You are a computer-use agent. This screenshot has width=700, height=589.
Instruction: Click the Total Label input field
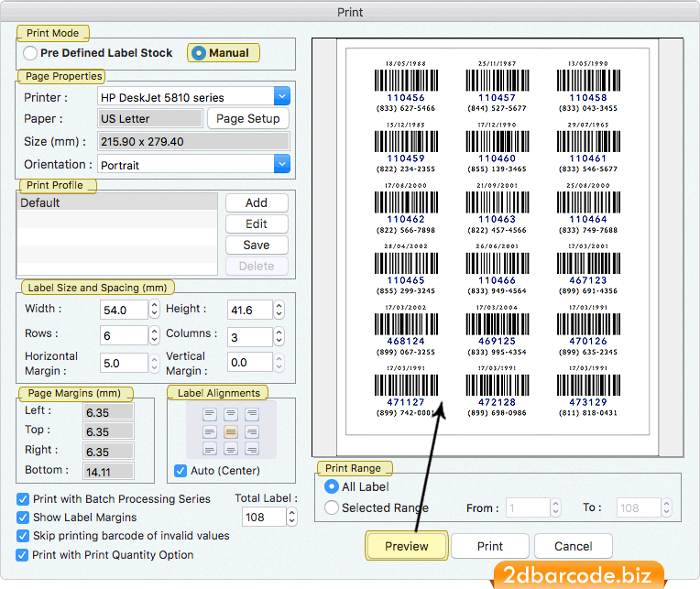click(x=264, y=517)
